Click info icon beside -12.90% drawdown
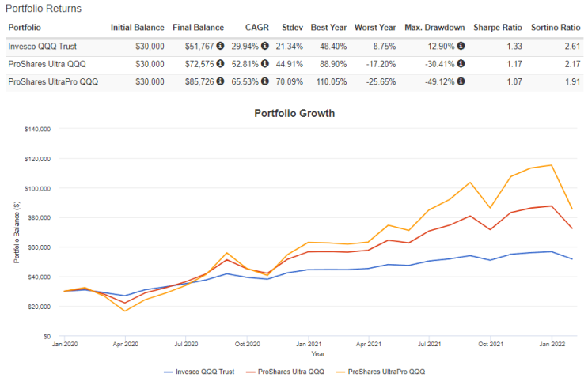This screenshot has height=381, width=588. coord(461,46)
